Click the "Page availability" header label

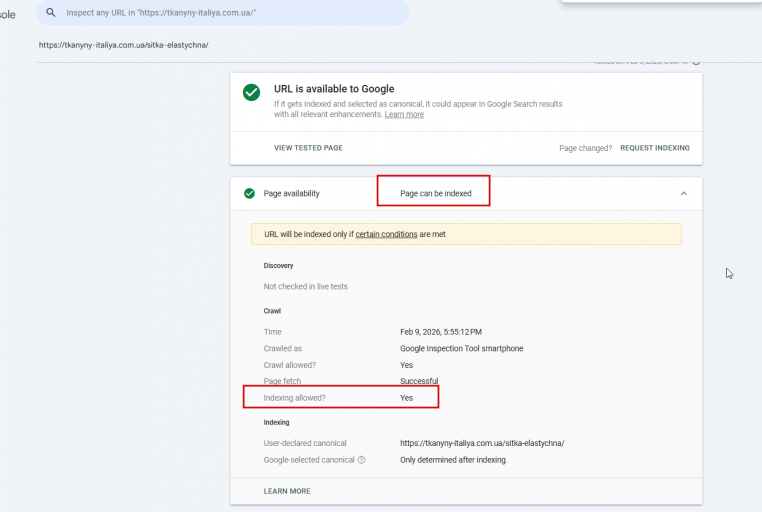[x=292, y=193]
